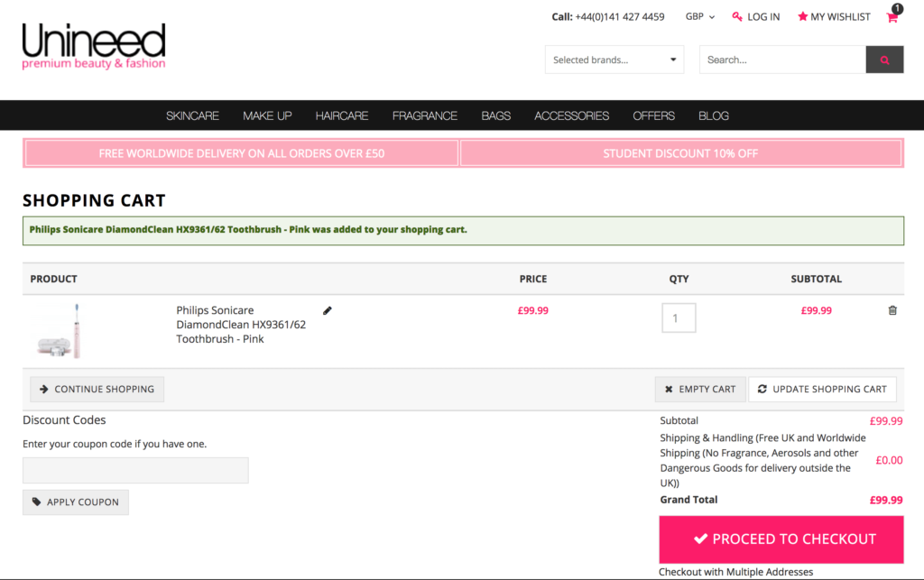
Task: Click the Unineed logo
Action: tap(94, 46)
